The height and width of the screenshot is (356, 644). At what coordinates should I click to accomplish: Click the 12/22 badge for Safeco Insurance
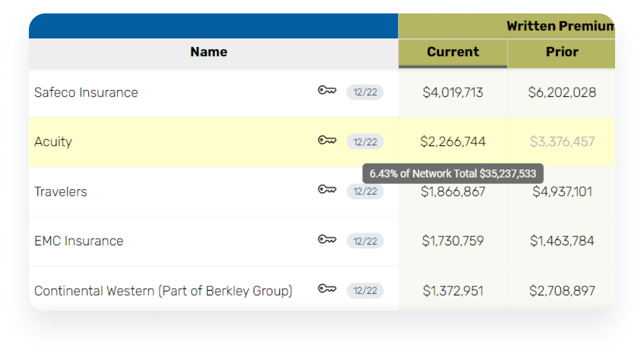[365, 92]
